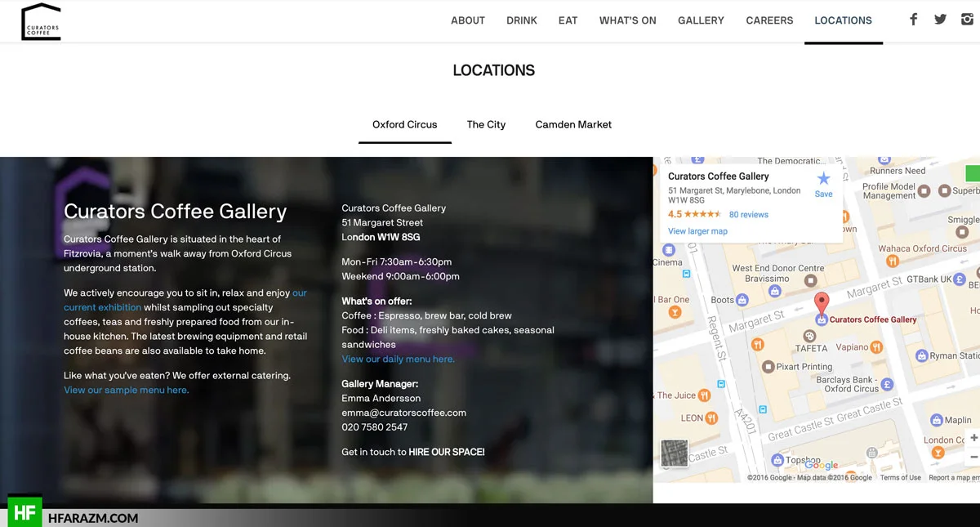This screenshot has height=527, width=980.
Task: Click the Wahaca Oxford Circus marker
Action: point(893,261)
